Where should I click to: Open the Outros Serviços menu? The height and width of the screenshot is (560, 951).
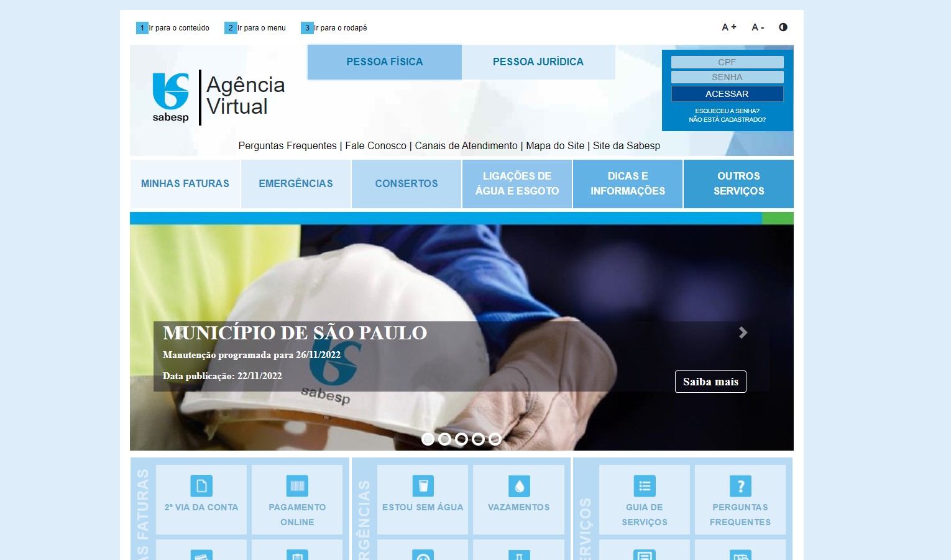[738, 184]
